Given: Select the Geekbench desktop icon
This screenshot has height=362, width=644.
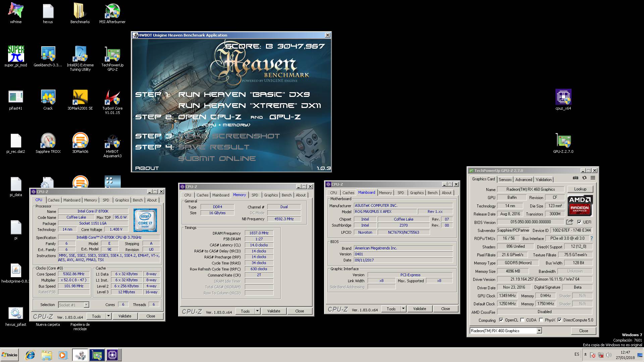Looking at the screenshot, I should click(x=48, y=56).
